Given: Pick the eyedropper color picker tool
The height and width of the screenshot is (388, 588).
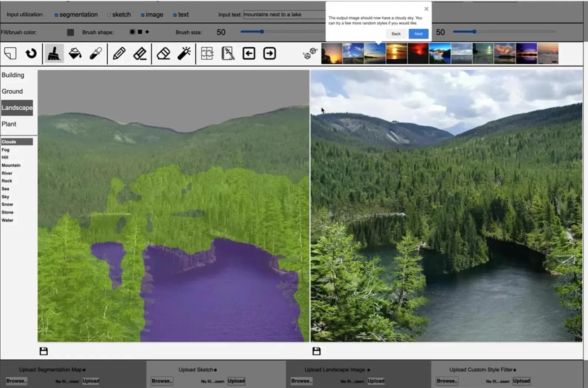Looking at the screenshot, I should (x=96, y=53).
